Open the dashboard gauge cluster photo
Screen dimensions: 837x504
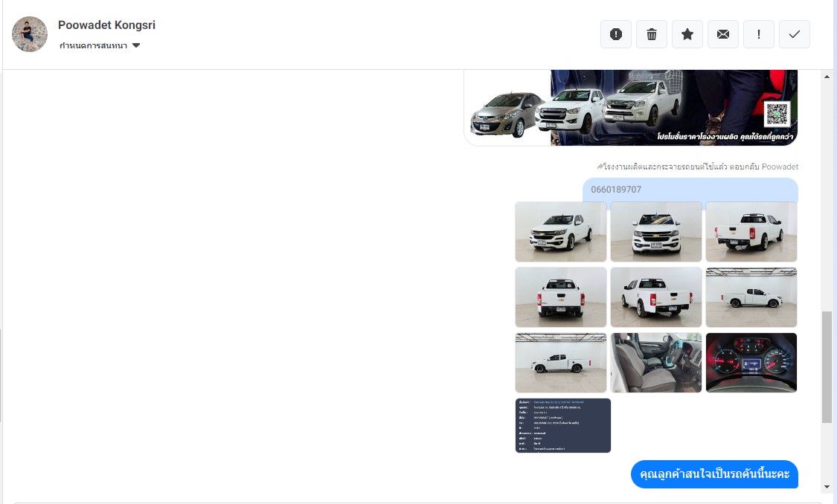pos(751,363)
